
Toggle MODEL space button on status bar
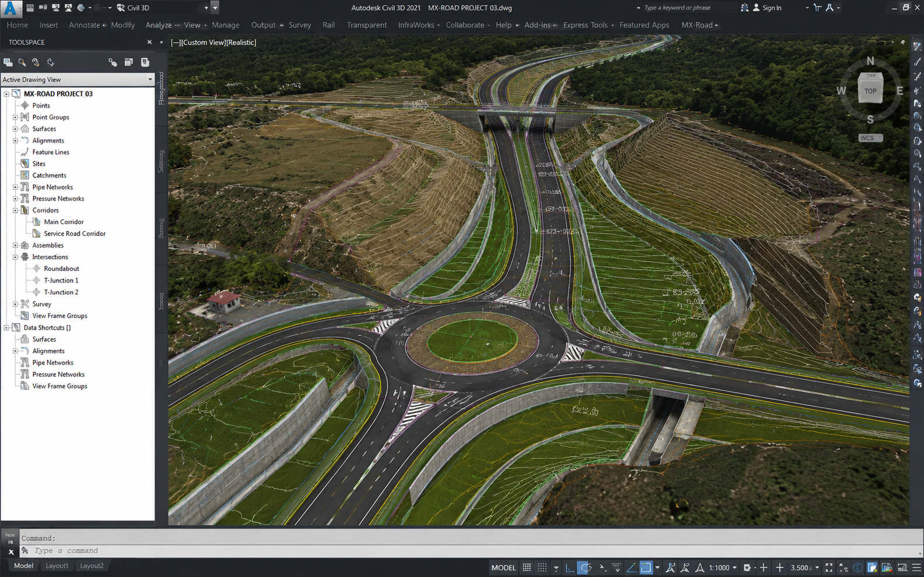point(504,568)
